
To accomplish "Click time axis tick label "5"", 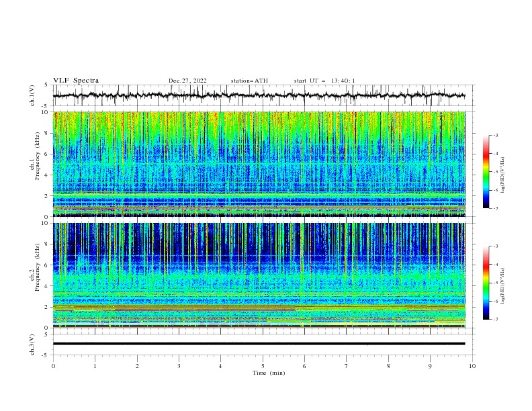I will [x=263, y=366].
